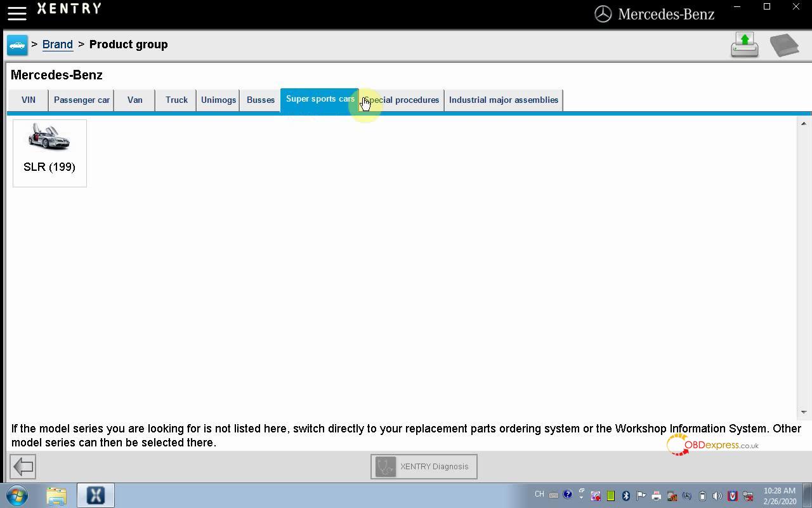Image resolution: width=812 pixels, height=508 pixels.
Task: Click the XENTRY taskbar app icon
Action: pos(96,495)
